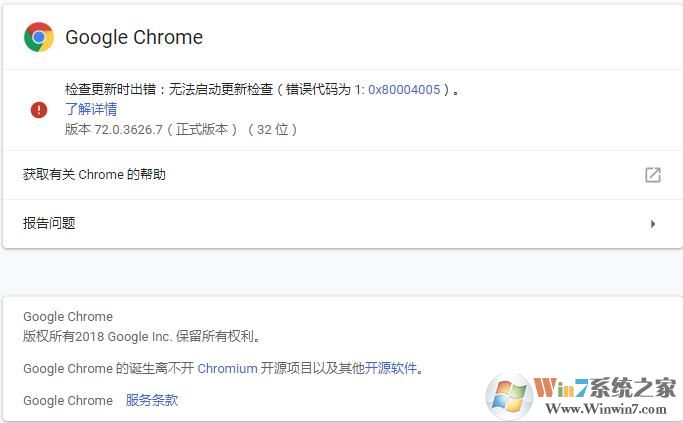Click the Win7系统之家 watermark text
683x423 pixels.
pos(606,387)
